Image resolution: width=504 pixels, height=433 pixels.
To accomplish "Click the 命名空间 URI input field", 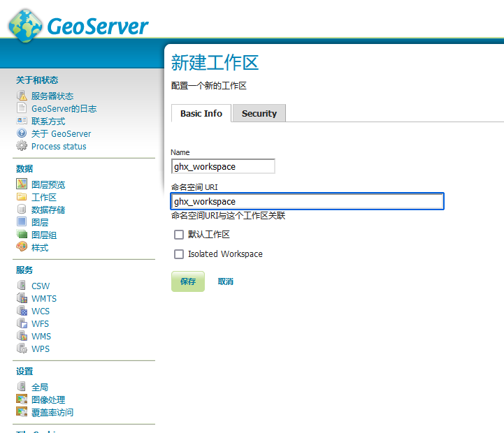I will [x=308, y=201].
